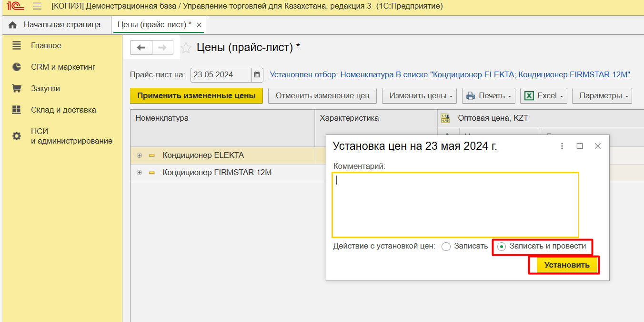Image resolution: width=644 pixels, height=322 pixels.
Task: Click into the Комментарий text field
Action: click(x=455, y=205)
